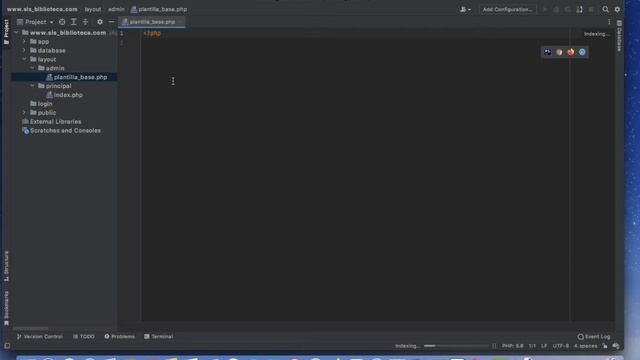Open the Terminal tool window
Image resolution: width=640 pixels, height=360 pixels.
coord(158,337)
